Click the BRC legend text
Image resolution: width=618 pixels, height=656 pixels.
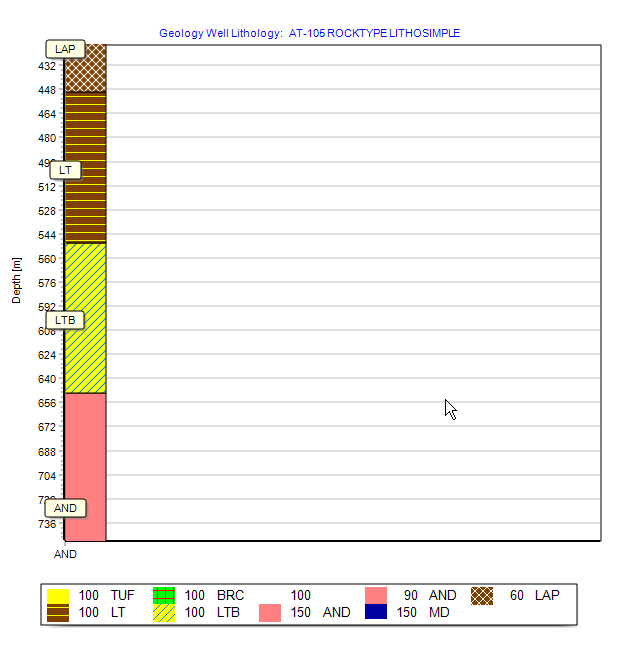230,595
